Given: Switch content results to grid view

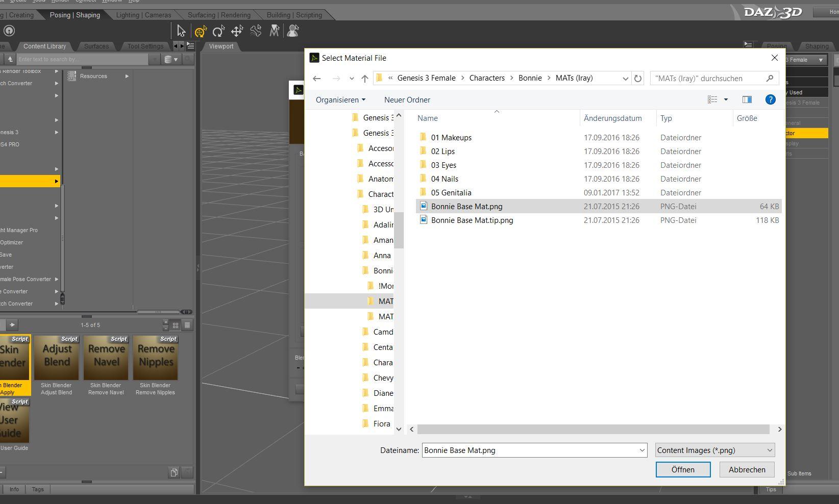Looking at the screenshot, I should [x=176, y=325].
